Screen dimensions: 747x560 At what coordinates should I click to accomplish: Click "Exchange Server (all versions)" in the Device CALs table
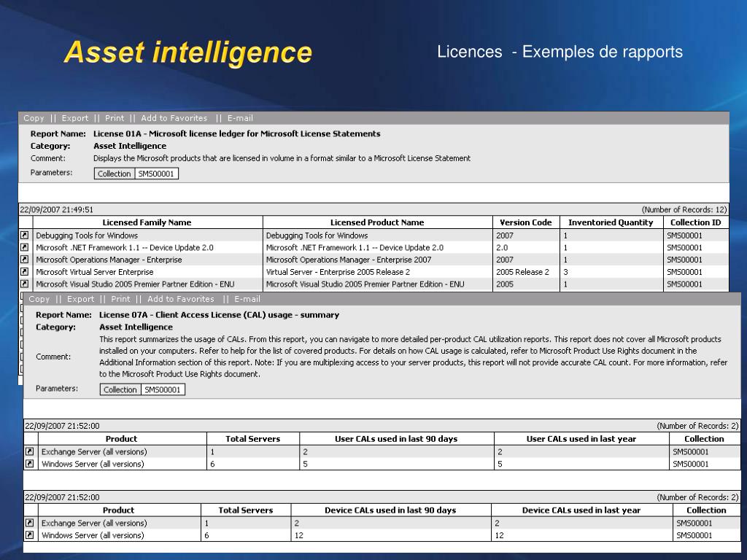pos(94,523)
